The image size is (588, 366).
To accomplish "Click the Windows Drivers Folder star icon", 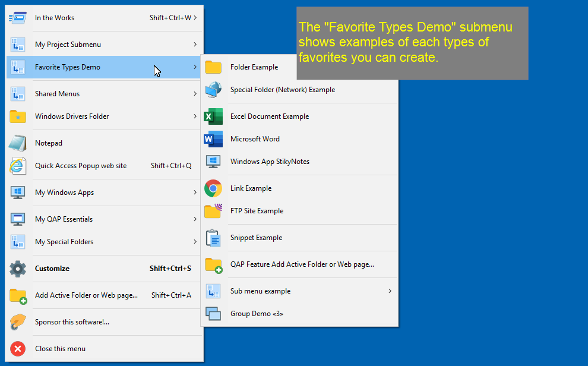I will click(x=18, y=116).
